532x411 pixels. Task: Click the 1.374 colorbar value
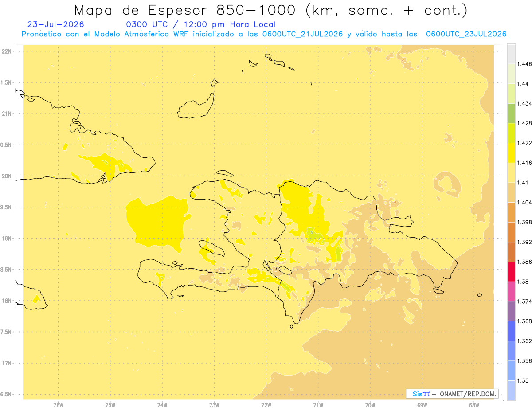tap(524, 301)
